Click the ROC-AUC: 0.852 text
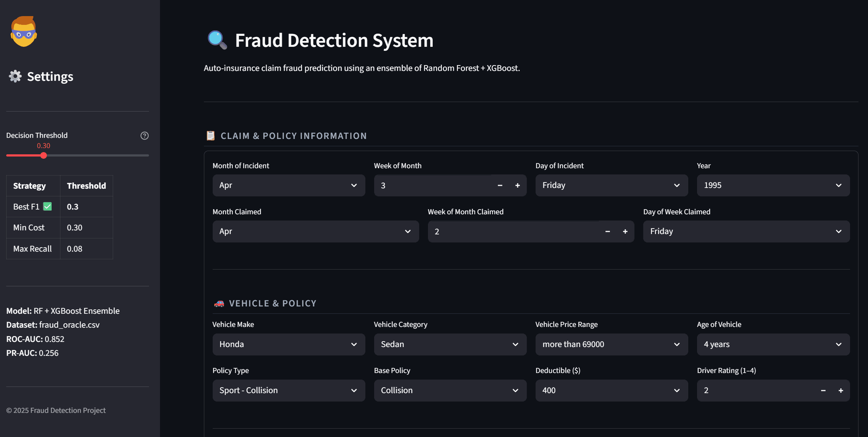The width and height of the screenshot is (868, 437). (x=35, y=339)
